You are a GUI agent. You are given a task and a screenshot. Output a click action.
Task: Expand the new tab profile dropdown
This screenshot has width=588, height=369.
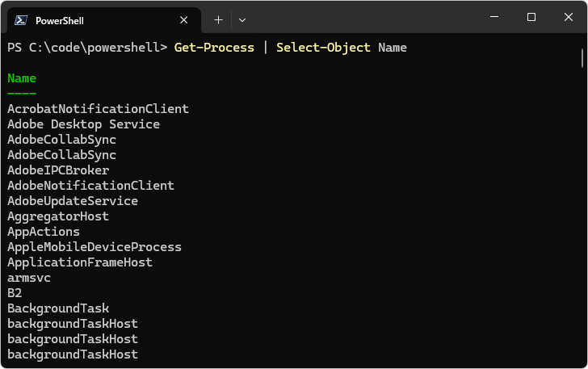(x=242, y=20)
